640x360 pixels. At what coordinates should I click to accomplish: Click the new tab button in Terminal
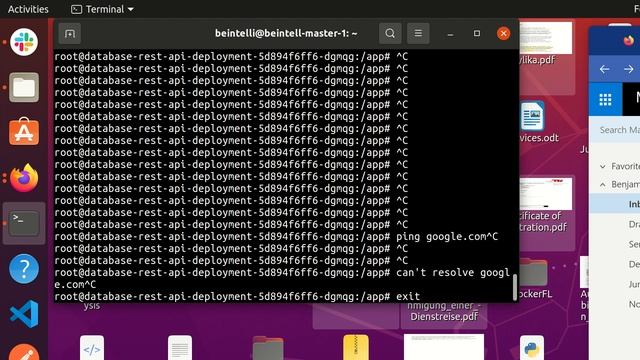point(70,33)
